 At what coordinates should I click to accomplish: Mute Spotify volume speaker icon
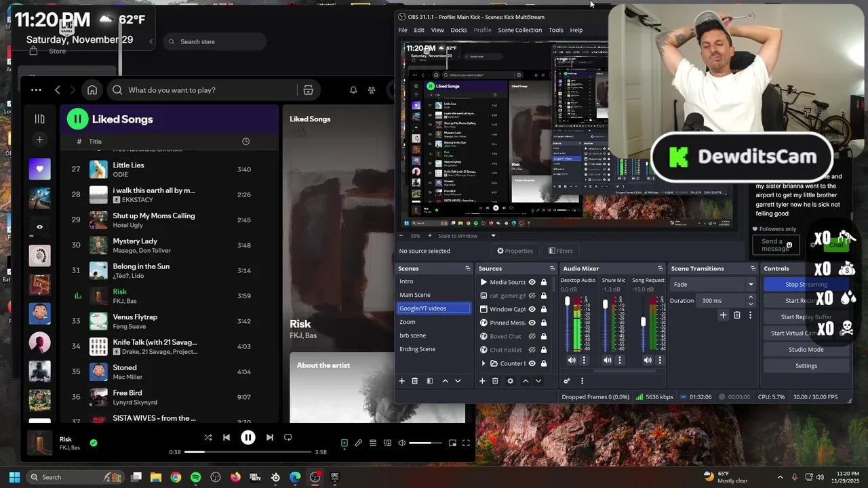pos(401,443)
